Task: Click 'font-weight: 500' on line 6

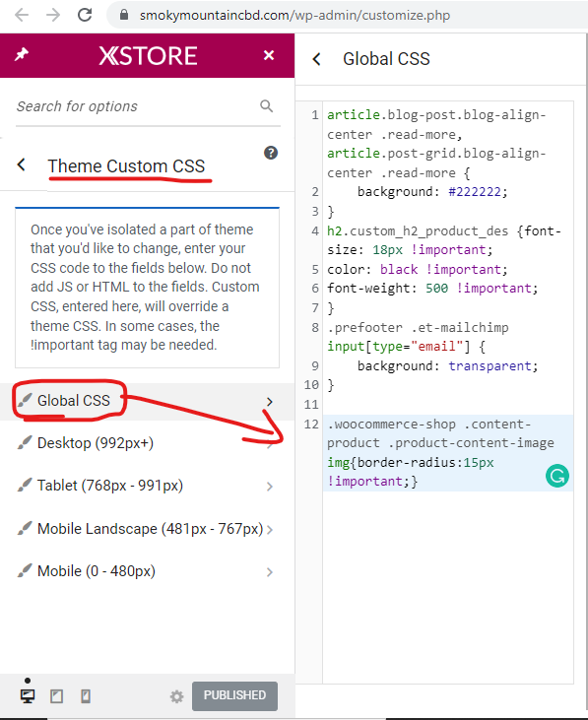Action: click(x=387, y=289)
